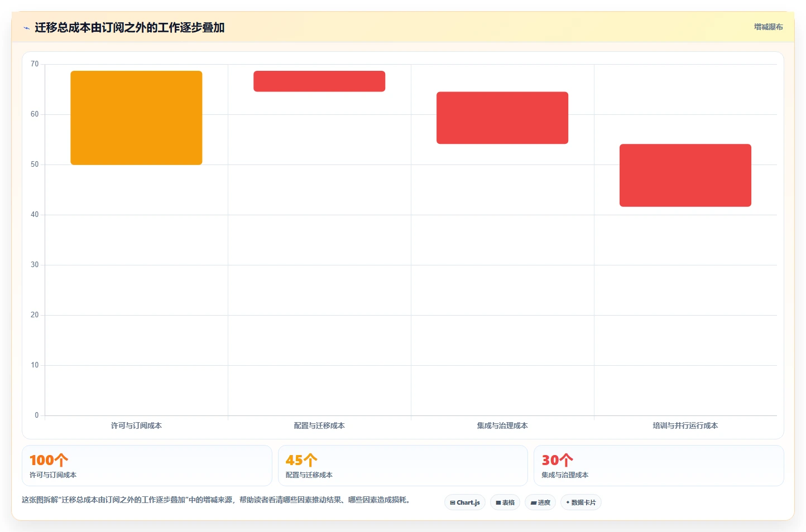Viewport: 806px width, 532px height.
Task: Click the x-axis label 集成与治理成本
Action: coord(502,425)
